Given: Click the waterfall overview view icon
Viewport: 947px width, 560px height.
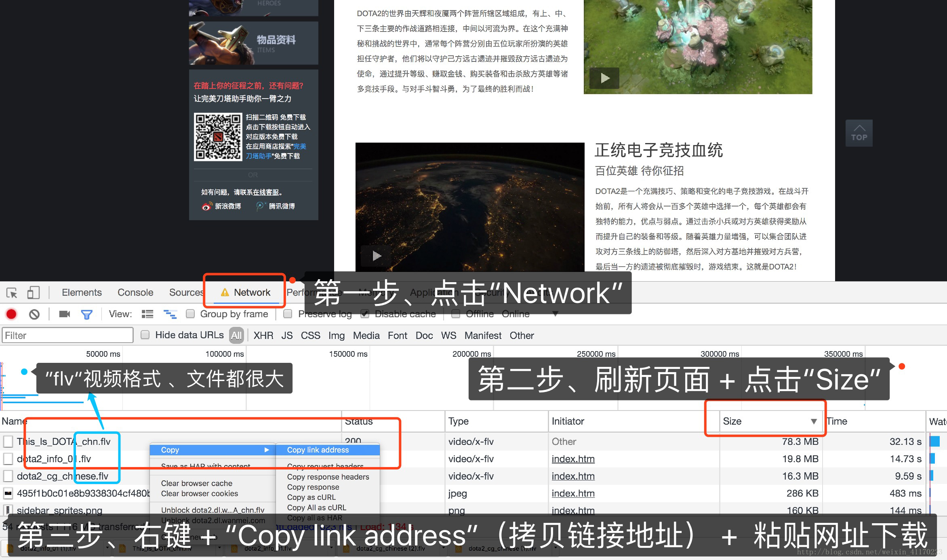Looking at the screenshot, I should pos(170,314).
